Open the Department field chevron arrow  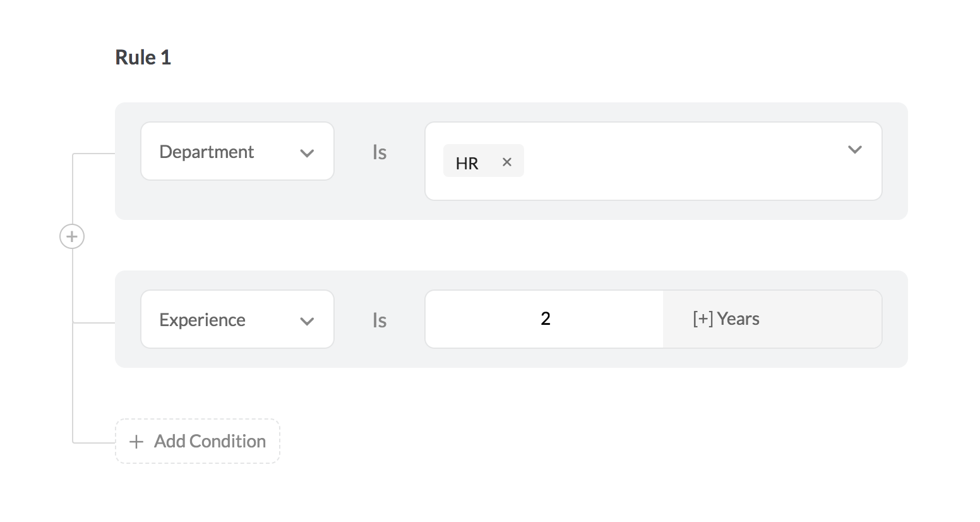[x=307, y=153]
